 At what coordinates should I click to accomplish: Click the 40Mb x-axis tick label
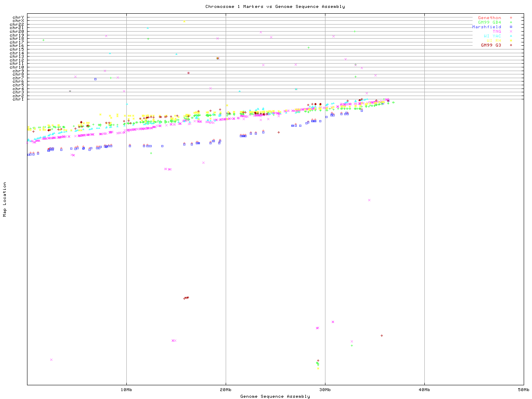click(424, 390)
